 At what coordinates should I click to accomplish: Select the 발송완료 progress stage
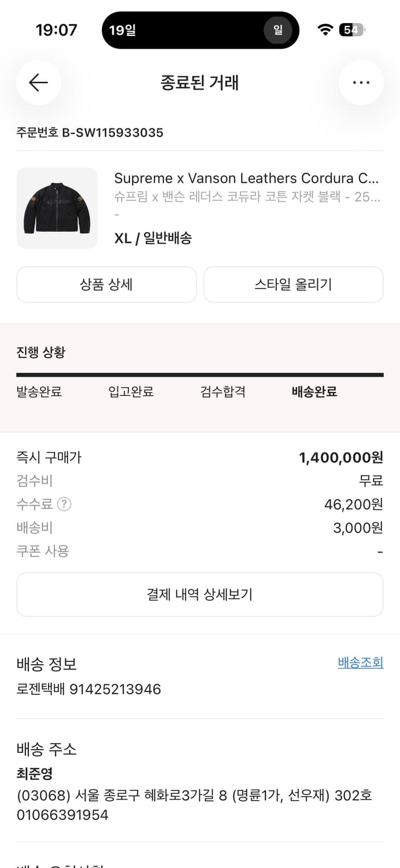point(38,392)
